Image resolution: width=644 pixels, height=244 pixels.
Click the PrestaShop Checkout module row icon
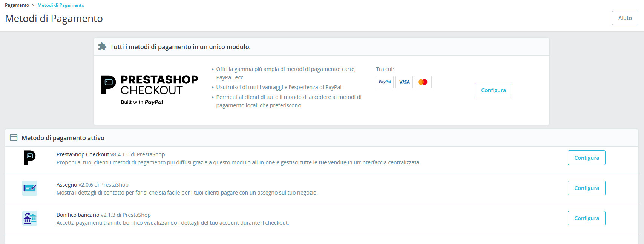(30, 158)
